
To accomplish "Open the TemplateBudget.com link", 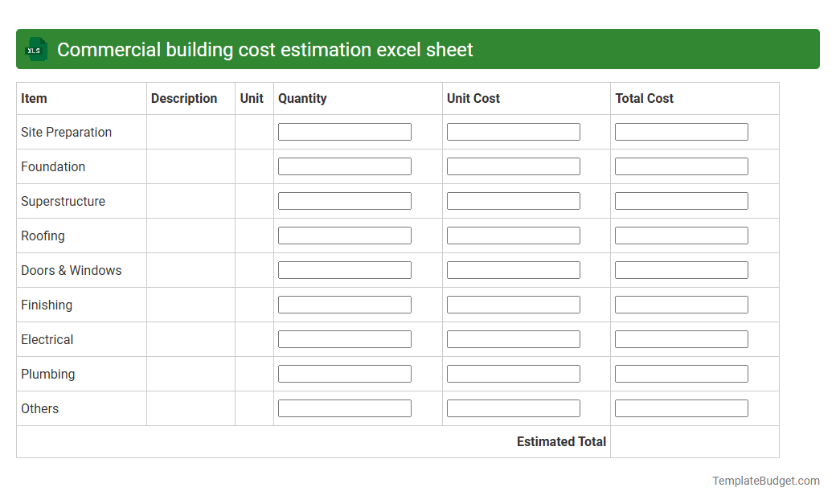I will point(765,481).
